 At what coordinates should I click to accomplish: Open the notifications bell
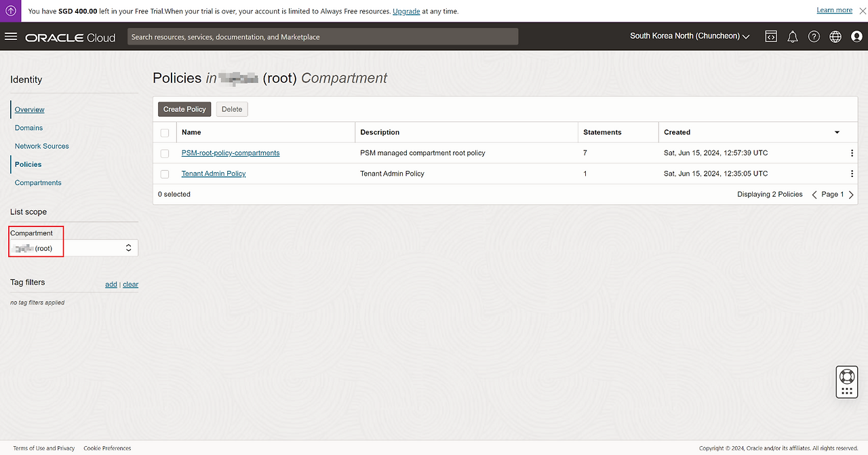792,37
